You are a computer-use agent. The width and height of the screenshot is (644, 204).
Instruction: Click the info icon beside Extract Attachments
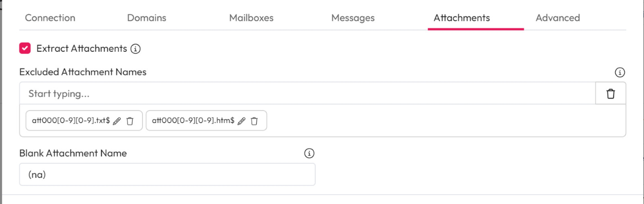pyautogui.click(x=136, y=49)
